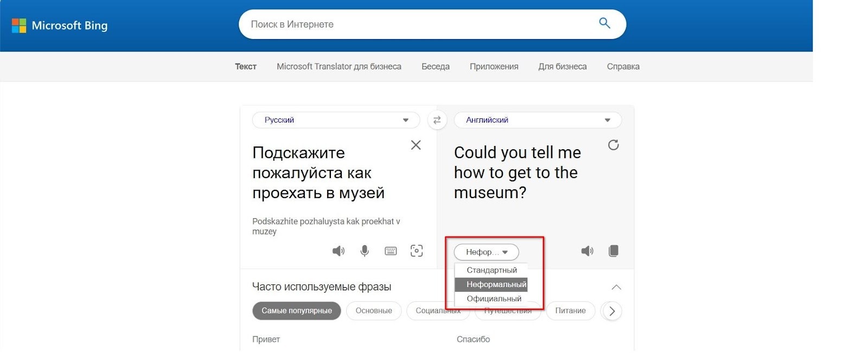Click the Поиск в Интернете search field
This screenshot has width=868, height=356.
coord(418,24)
